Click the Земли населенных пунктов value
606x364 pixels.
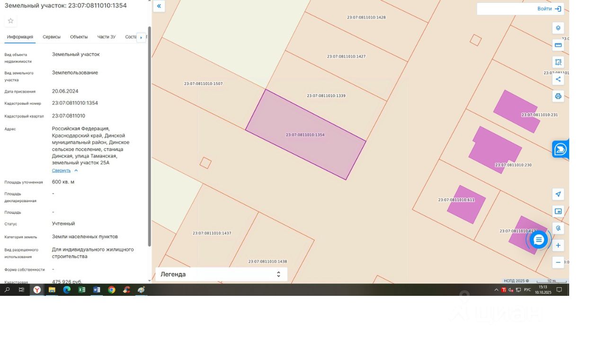(85, 237)
